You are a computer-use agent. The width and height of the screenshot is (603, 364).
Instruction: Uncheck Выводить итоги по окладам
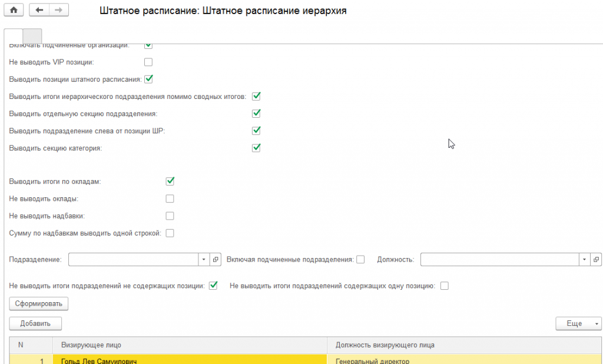170,181
